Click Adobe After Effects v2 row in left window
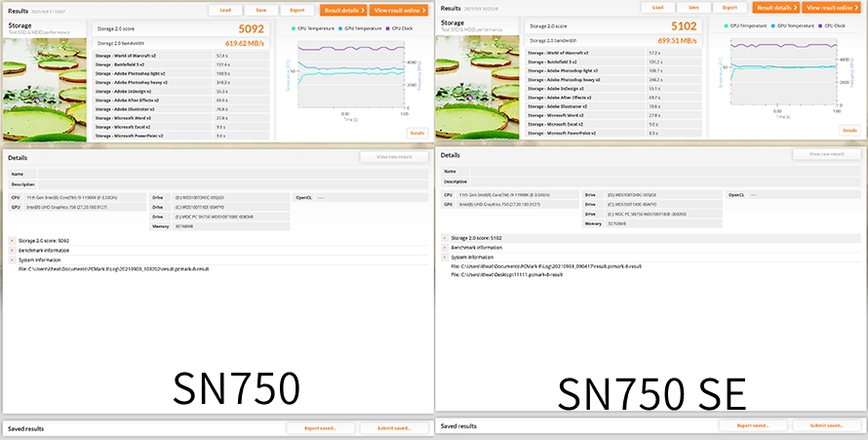Image resolution: width=868 pixels, height=440 pixels. tap(181, 100)
